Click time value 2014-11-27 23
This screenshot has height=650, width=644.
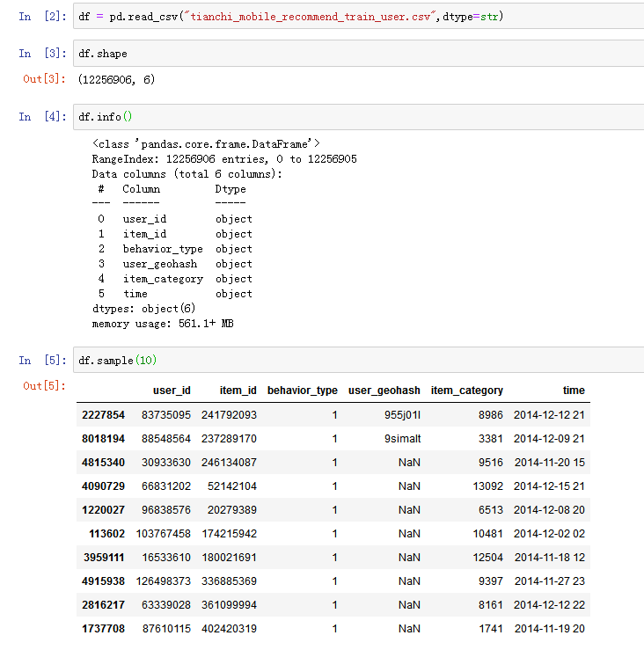coord(550,581)
